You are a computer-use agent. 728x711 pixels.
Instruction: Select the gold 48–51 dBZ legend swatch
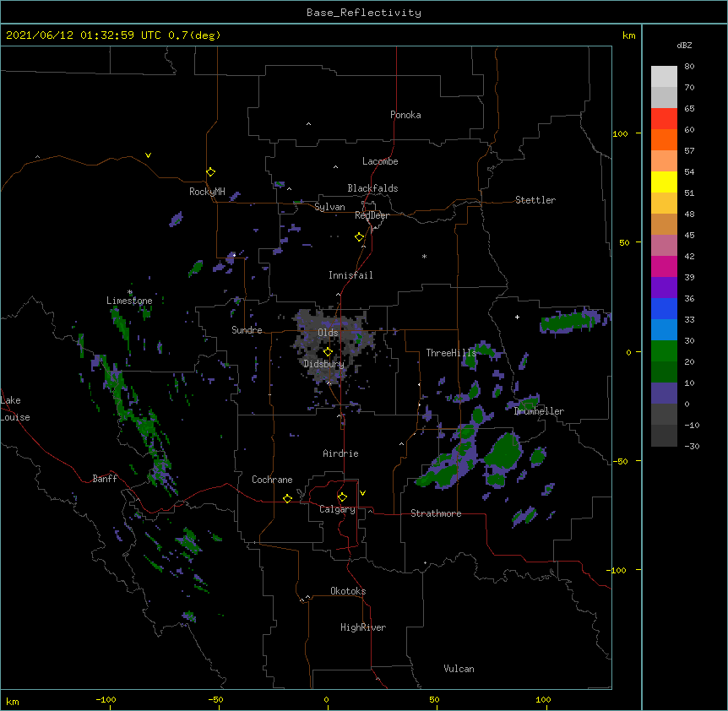(x=664, y=203)
